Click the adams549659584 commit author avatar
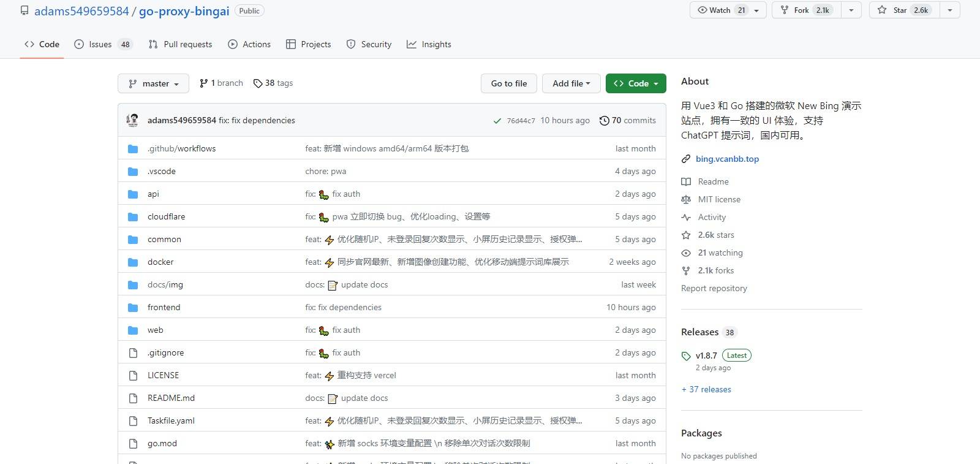The height and width of the screenshot is (464, 980). coord(132,120)
